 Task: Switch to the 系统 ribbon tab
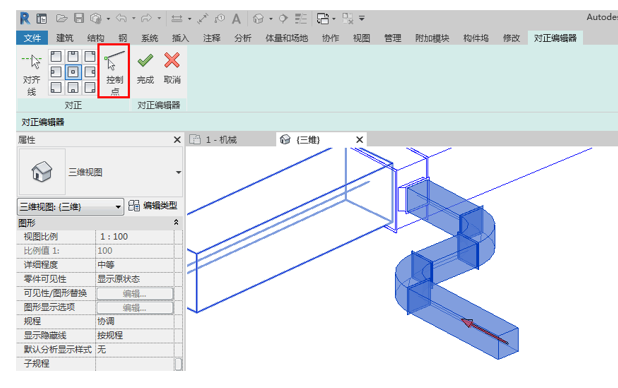click(150, 38)
